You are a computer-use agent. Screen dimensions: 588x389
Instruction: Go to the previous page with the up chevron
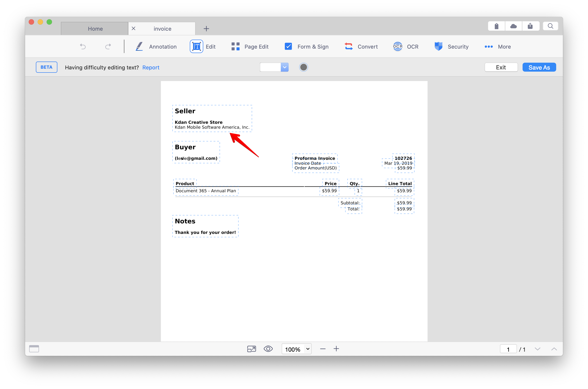click(554, 349)
